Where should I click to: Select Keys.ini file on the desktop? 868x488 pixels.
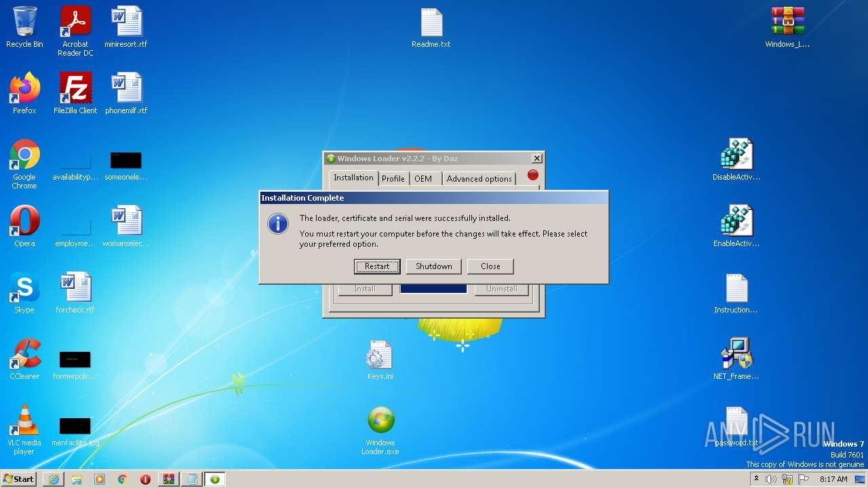point(380,359)
